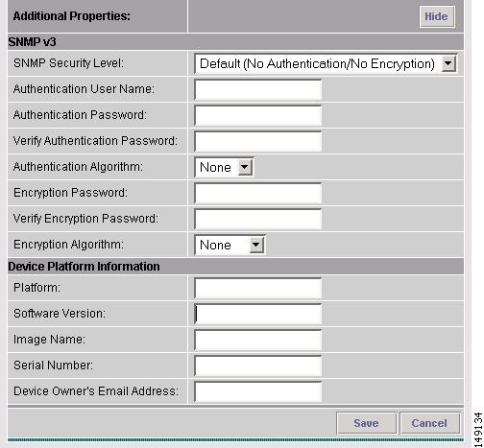
Task: Click the arrow on SNMP Security Level combo
Action: (448, 64)
